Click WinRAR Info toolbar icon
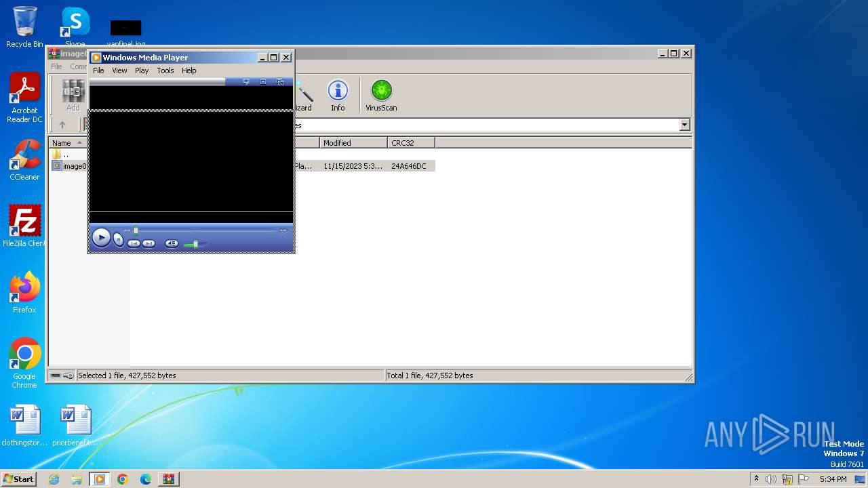 [x=338, y=95]
